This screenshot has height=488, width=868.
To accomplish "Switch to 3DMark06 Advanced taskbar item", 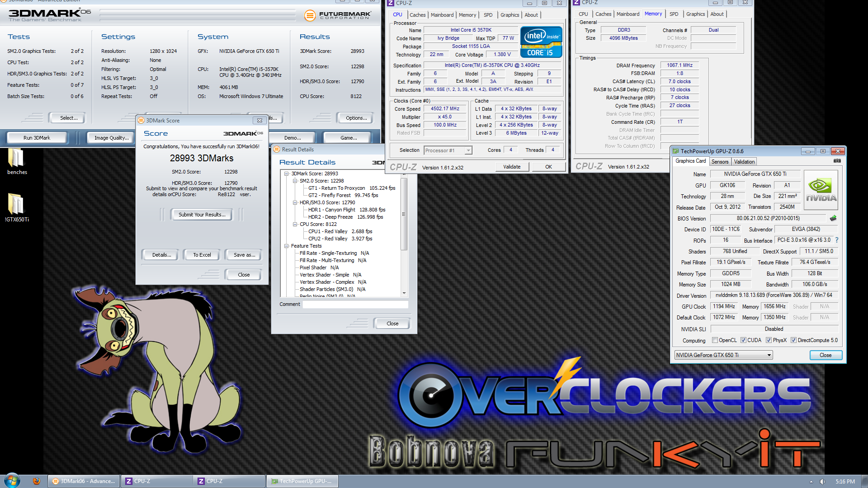I will pyautogui.click(x=84, y=481).
